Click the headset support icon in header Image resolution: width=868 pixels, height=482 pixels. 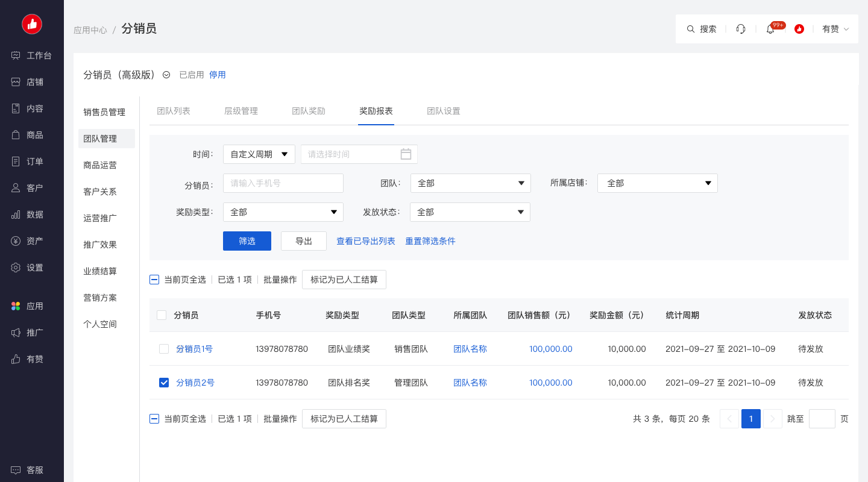pos(741,29)
